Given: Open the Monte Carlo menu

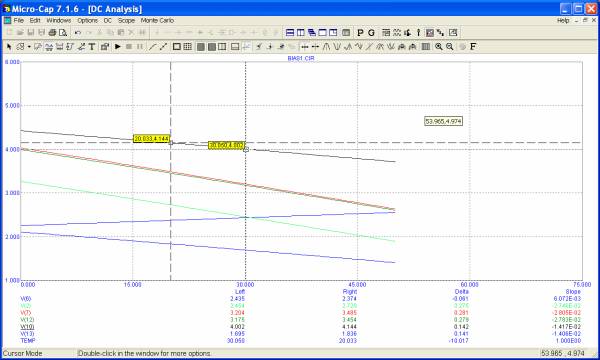Looking at the screenshot, I should [157, 20].
